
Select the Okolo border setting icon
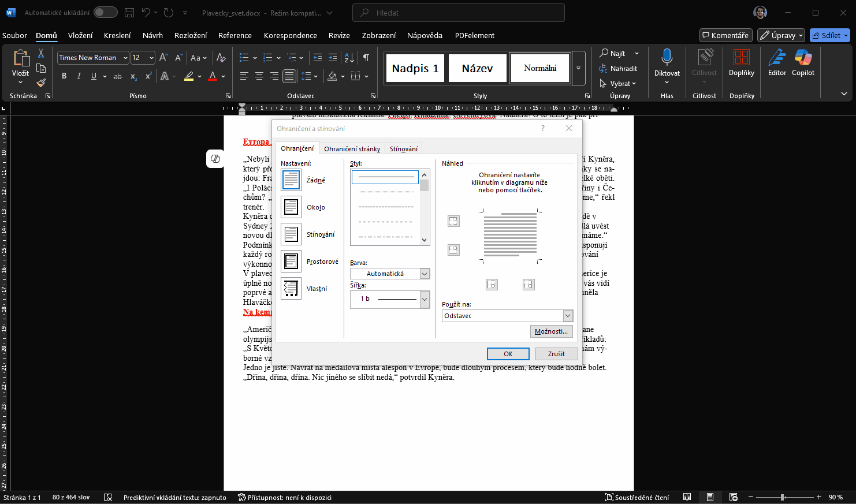coord(291,207)
